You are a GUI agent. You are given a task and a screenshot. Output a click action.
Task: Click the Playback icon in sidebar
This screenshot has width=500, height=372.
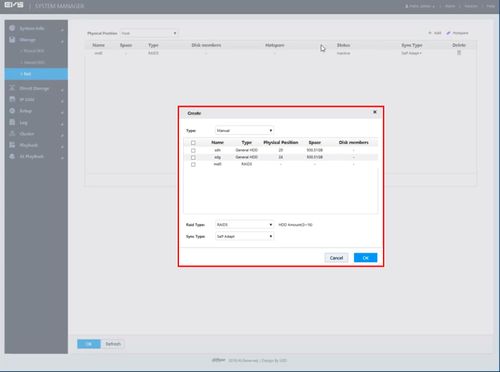(x=12, y=145)
